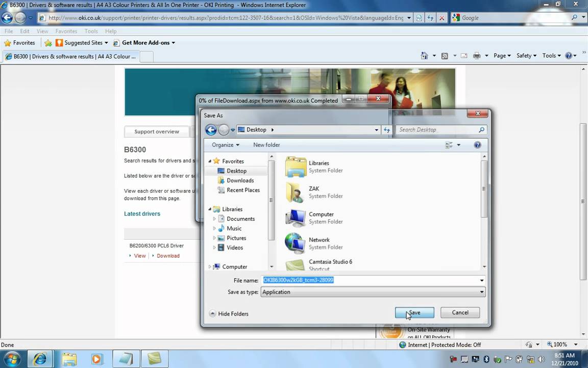The width and height of the screenshot is (588, 368).
Task: Click the IE browser back button
Action: coord(7,18)
